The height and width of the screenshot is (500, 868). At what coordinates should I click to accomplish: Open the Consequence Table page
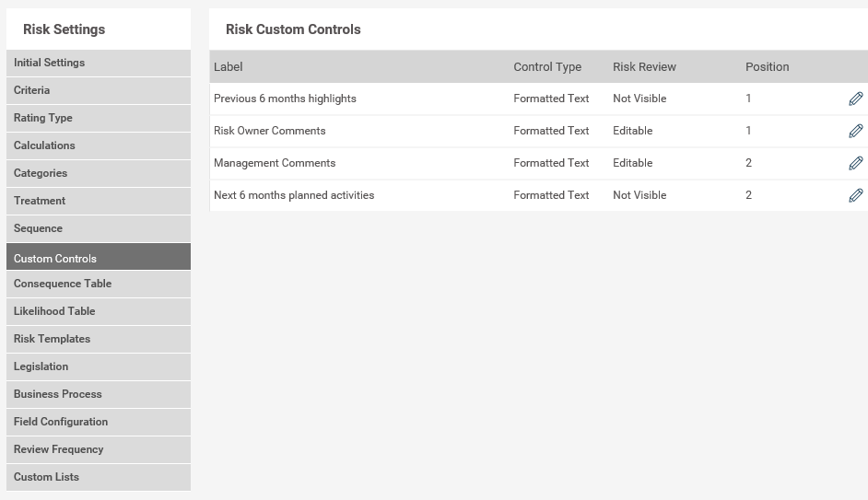pyautogui.click(x=99, y=285)
